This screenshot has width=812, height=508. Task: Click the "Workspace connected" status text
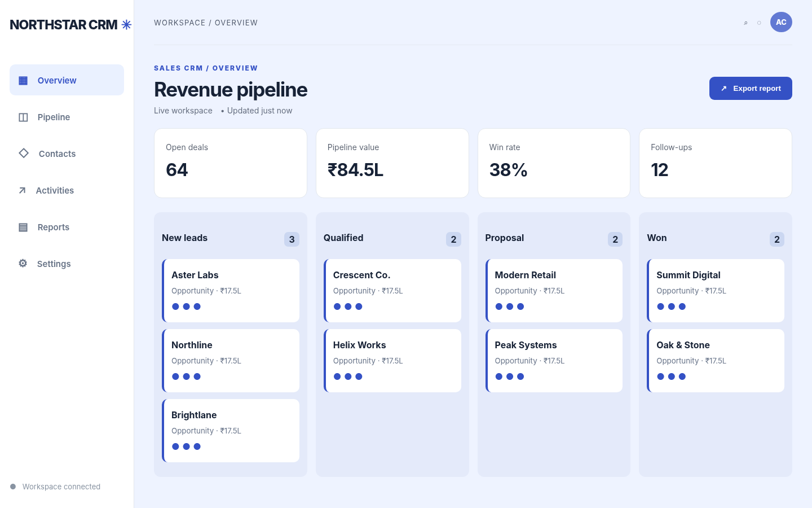(x=61, y=487)
